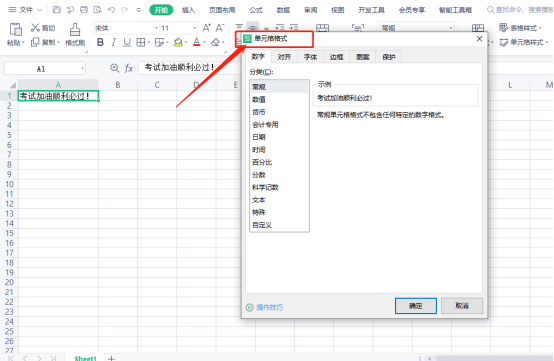Click the Print icon in quick access toolbar
554x361 pixels.
(84, 10)
